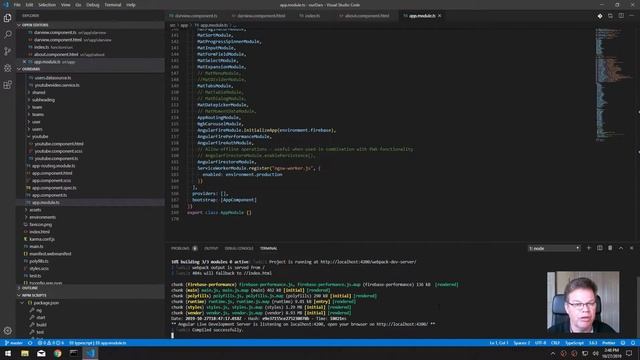Open the Source Control view
Image resolution: width=640 pixels, height=360 pixels.
(x=8, y=51)
